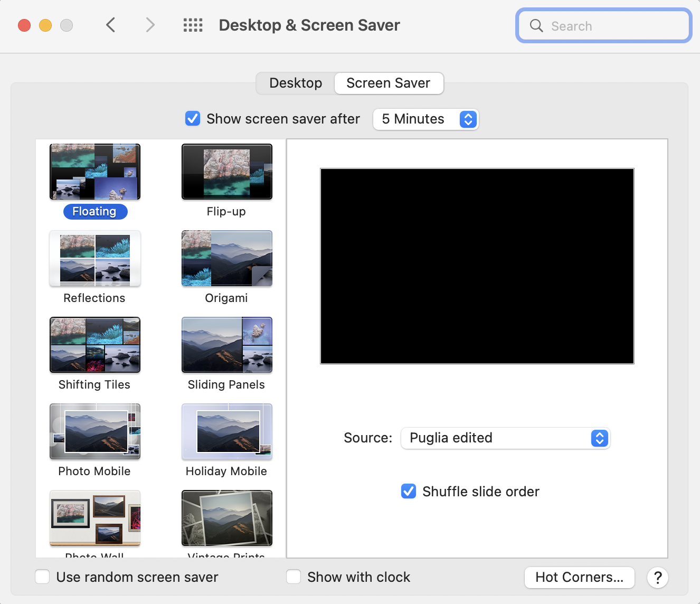Image resolution: width=700 pixels, height=604 pixels.
Task: Click the Floating label text
Action: point(94,211)
